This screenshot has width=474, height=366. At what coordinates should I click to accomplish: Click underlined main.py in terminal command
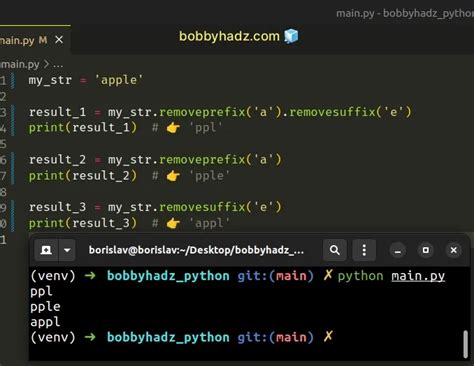point(418,276)
